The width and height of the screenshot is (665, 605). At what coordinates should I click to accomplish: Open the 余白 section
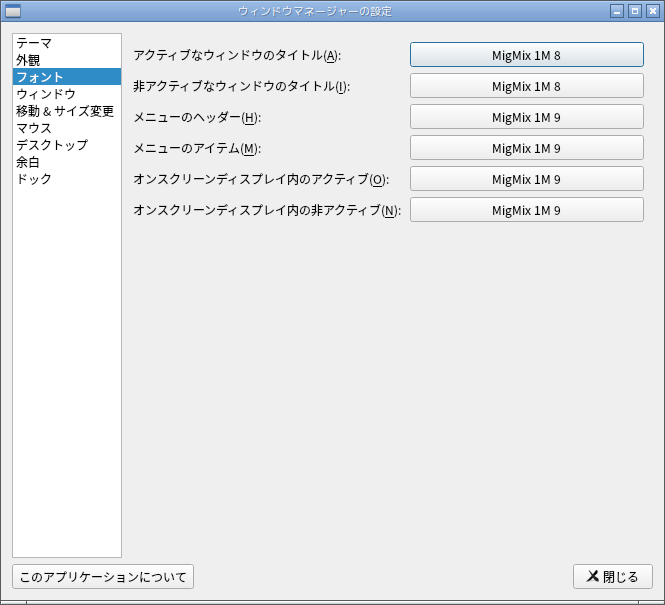click(67, 162)
